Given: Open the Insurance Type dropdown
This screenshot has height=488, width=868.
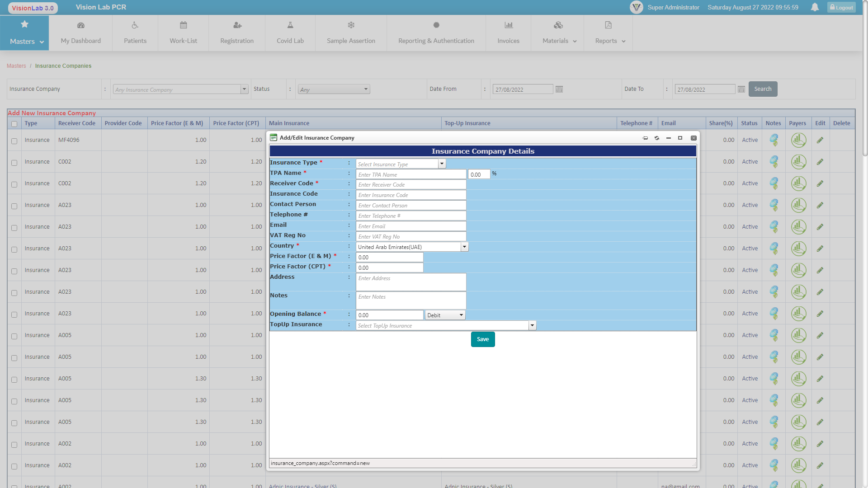Looking at the screenshot, I should [442, 164].
